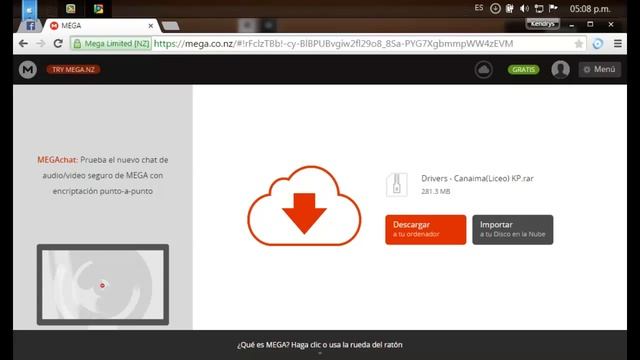This screenshot has width=640, height=360.
Task: Select file name Drivers - Canaima(Liceo) KP.rar
Action: click(477, 178)
